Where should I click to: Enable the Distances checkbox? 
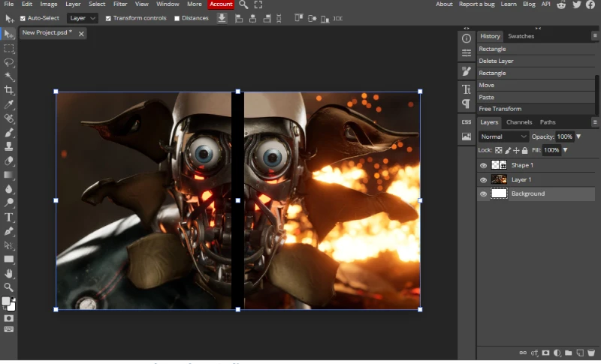coord(177,18)
